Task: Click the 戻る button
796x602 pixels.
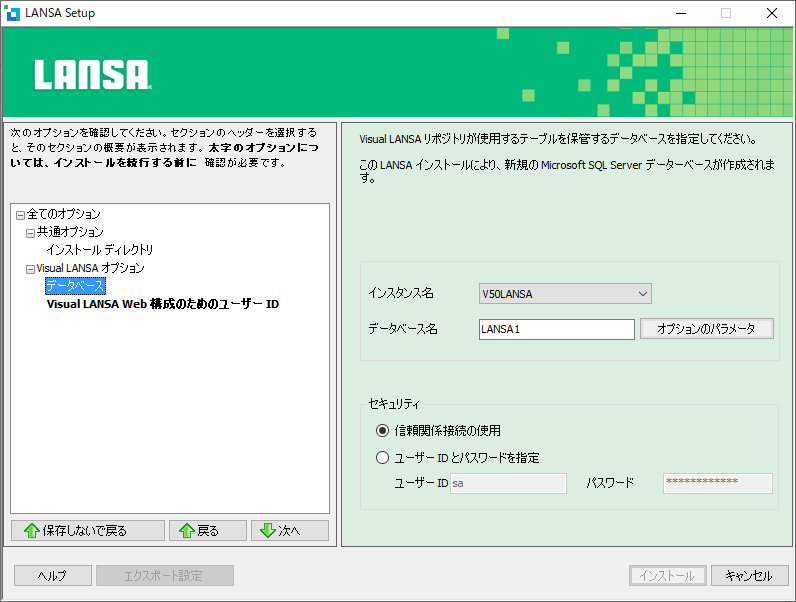Action: 208,530
